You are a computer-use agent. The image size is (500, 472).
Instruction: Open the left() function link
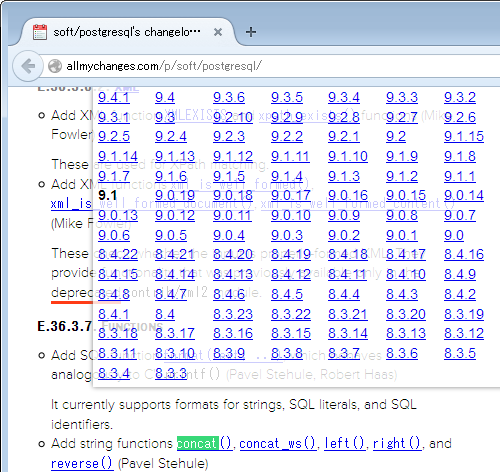345,444
